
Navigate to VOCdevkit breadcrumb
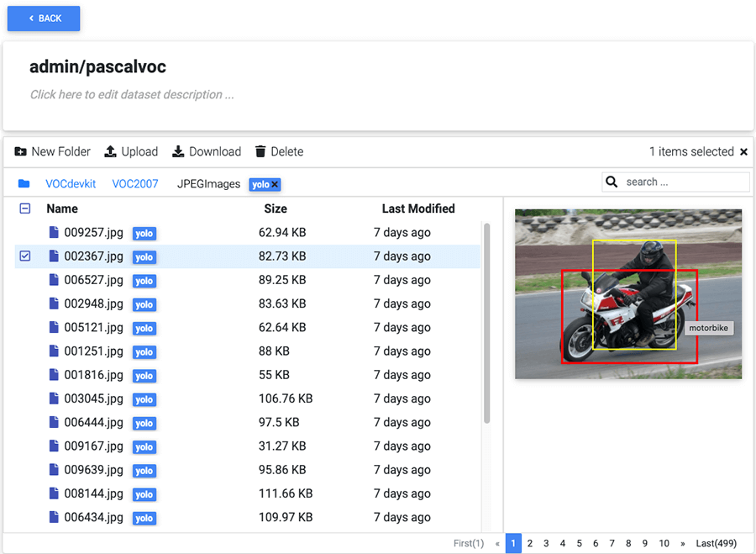tap(71, 183)
